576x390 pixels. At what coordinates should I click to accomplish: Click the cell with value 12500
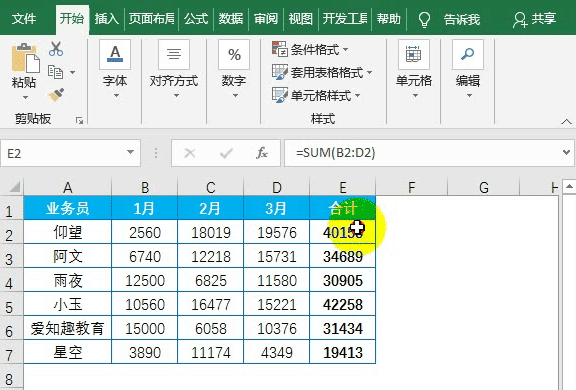[x=145, y=280]
